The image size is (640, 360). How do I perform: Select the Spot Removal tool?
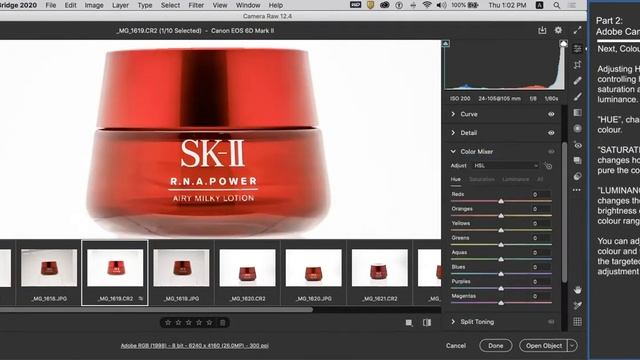[x=577, y=81]
